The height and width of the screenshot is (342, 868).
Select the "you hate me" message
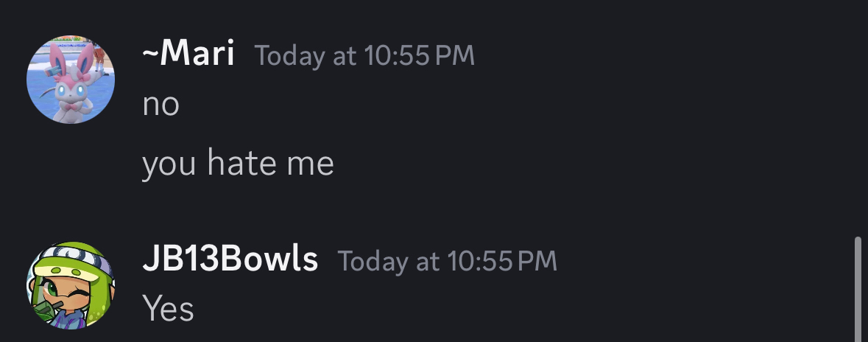coord(238,163)
